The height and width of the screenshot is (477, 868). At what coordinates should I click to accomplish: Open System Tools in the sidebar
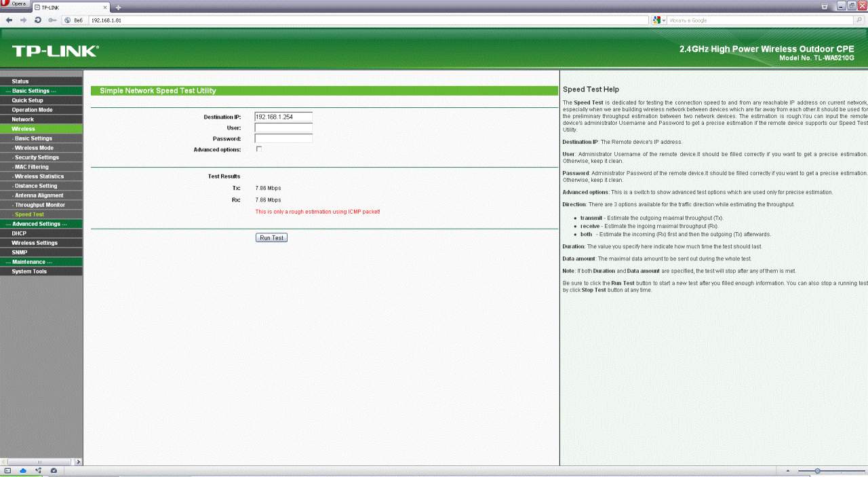(41, 271)
